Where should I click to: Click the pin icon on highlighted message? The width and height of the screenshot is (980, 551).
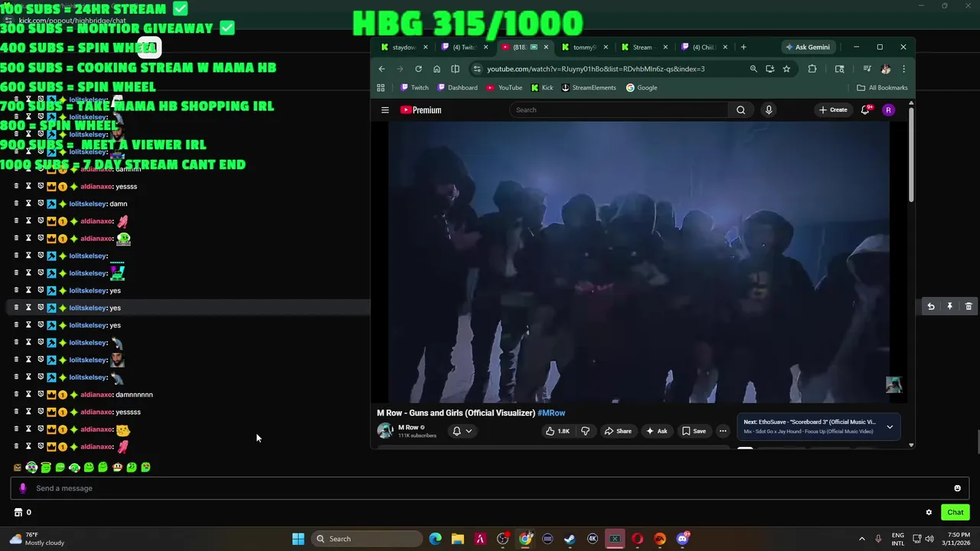pyautogui.click(x=949, y=306)
